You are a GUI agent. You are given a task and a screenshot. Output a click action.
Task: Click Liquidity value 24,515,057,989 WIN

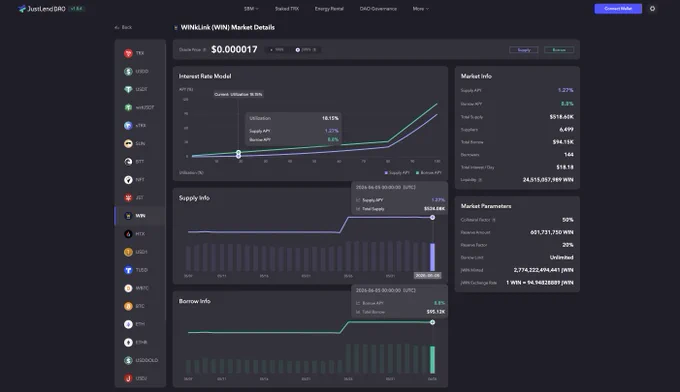(548, 180)
